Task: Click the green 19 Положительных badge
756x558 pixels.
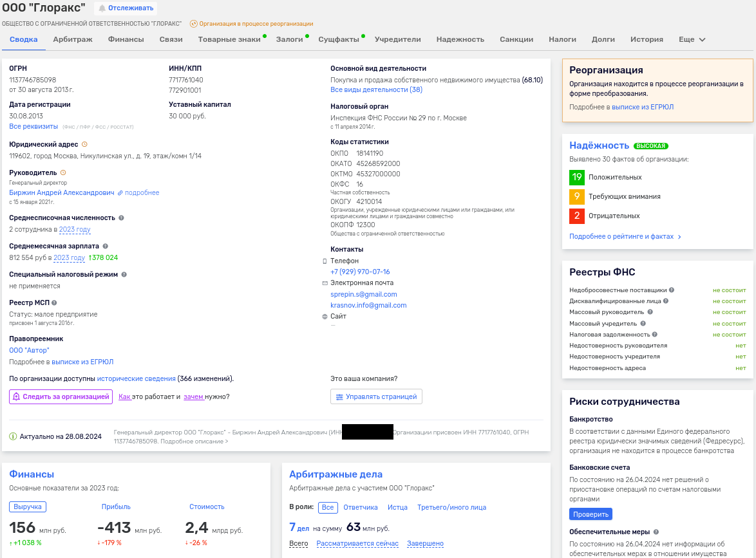Action: point(576,178)
